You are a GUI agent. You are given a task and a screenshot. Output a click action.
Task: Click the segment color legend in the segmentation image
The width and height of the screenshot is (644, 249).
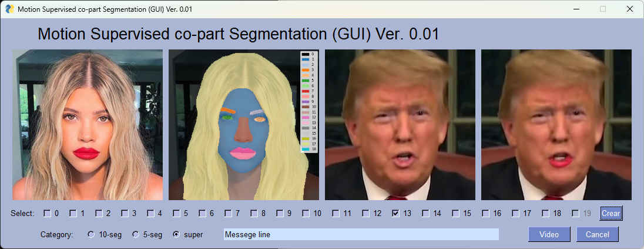309,102
